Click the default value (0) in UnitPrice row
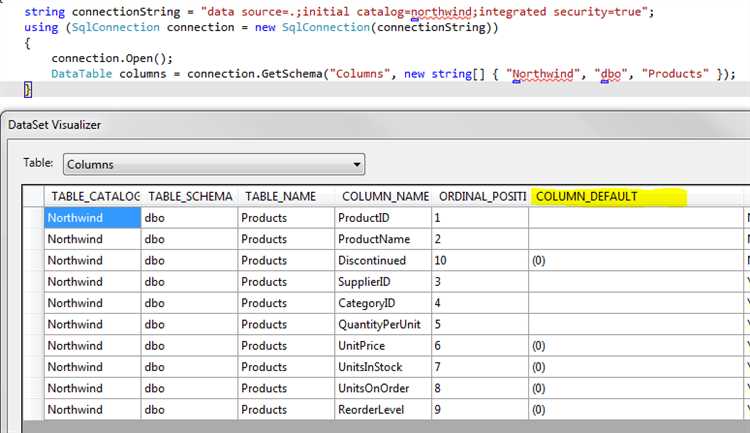 pyautogui.click(x=636, y=345)
